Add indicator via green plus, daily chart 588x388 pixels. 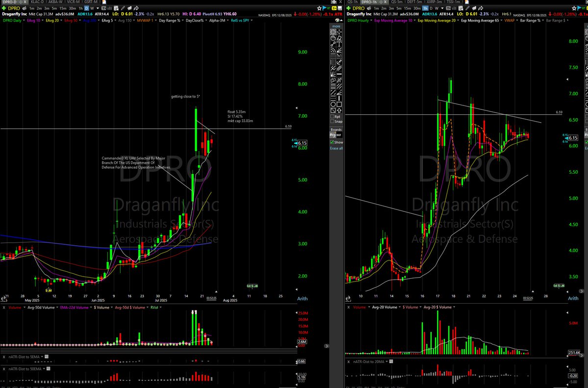pyautogui.click(x=4, y=8)
